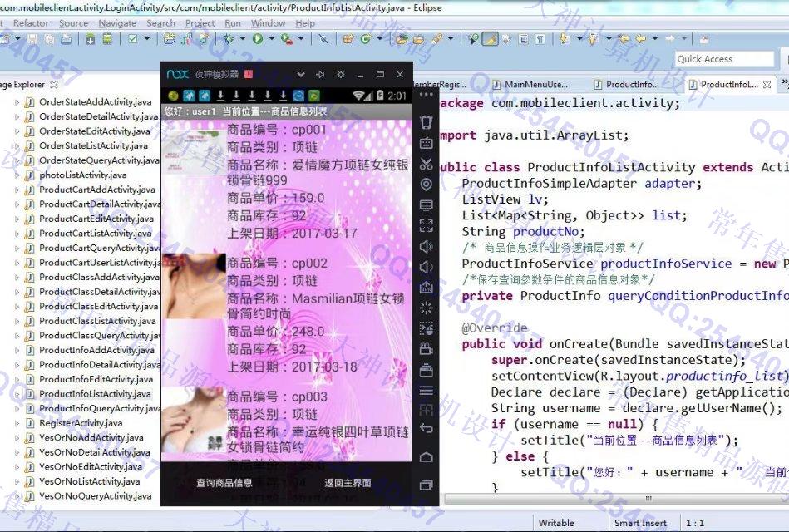Select ProductInfoListActivity.java in Package Explorer

tap(95, 394)
